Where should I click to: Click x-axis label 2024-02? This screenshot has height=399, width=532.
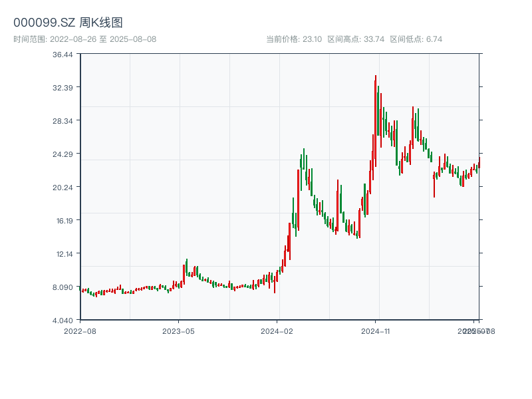tap(277, 331)
